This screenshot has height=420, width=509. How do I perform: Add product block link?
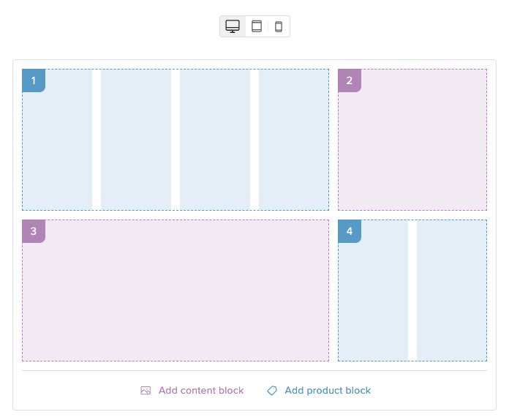(x=328, y=391)
